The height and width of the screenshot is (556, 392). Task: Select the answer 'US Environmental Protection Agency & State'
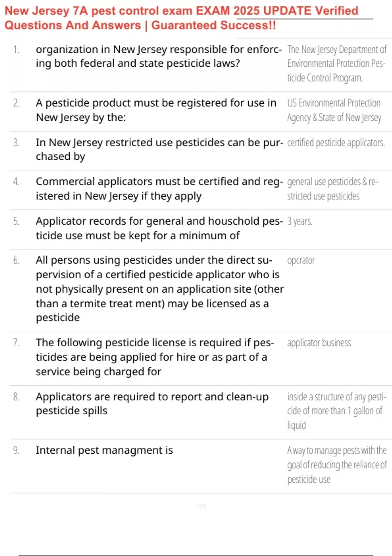(334, 110)
